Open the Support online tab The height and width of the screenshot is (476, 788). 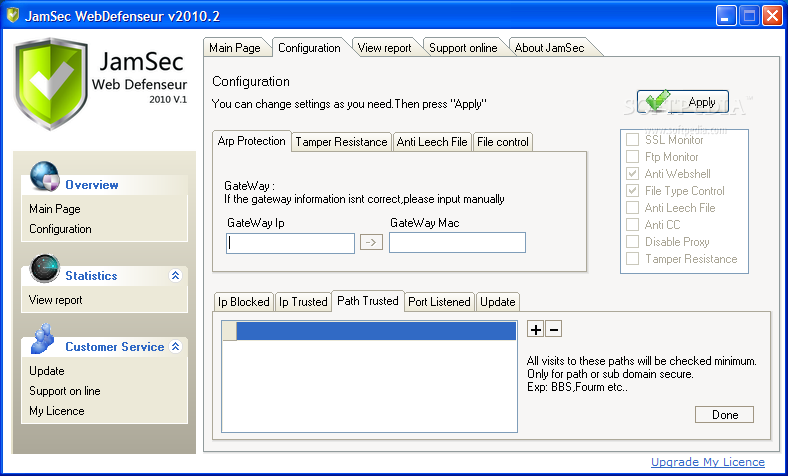(x=463, y=48)
